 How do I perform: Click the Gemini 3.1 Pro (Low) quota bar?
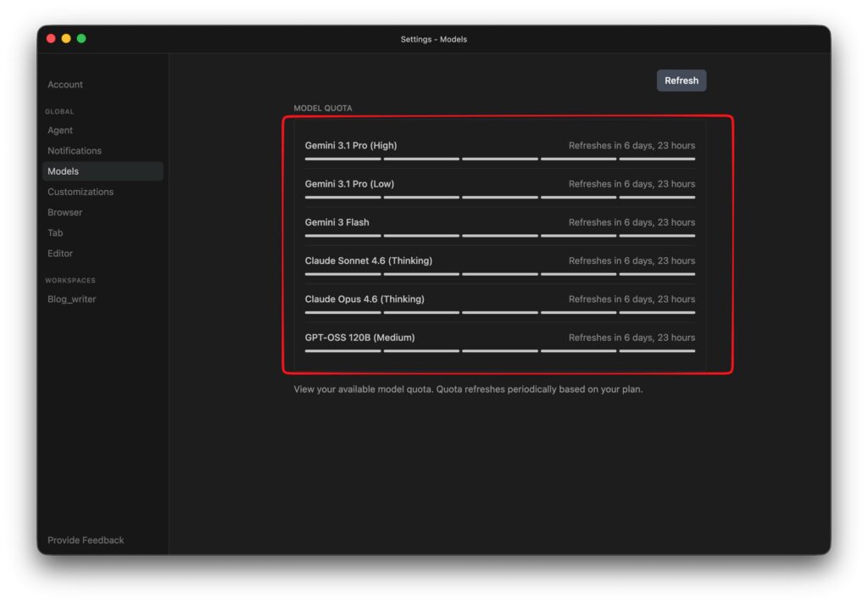coord(499,198)
